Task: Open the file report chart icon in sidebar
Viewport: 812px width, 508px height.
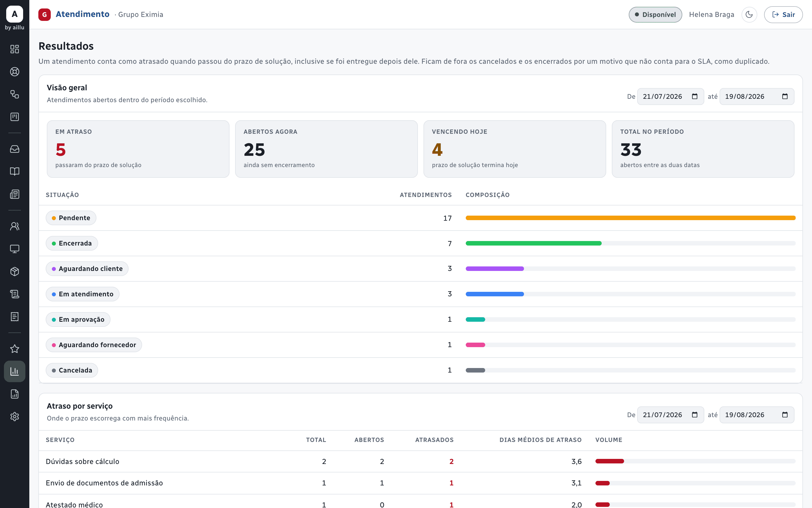Action: (x=14, y=394)
